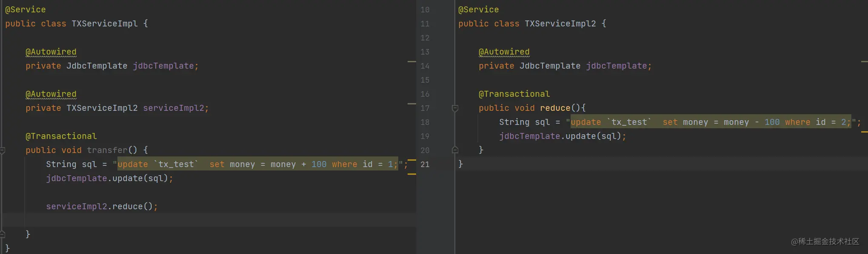Click fold end marker below serviceImpl2.reduce() call
Image resolution: width=868 pixels, height=254 pixels.
pyautogui.click(x=2, y=234)
